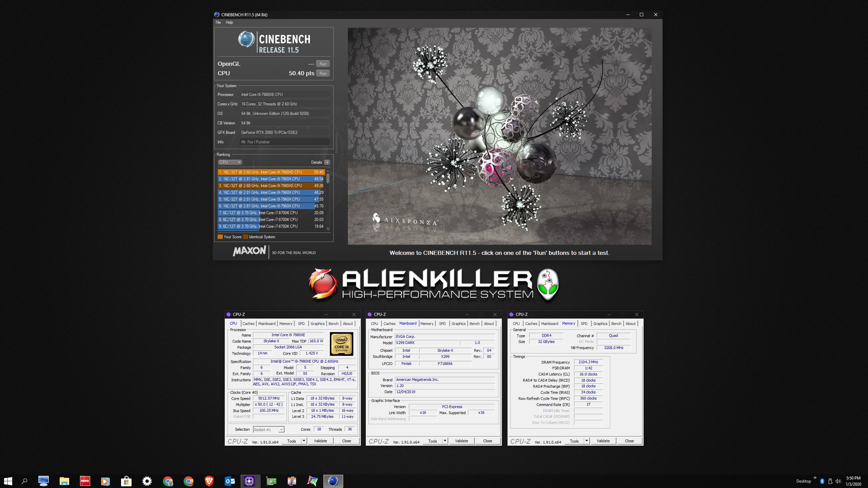This screenshot has height=488, width=868.
Task: Expand the CPU ranking type dropdown
Action: coord(230,162)
